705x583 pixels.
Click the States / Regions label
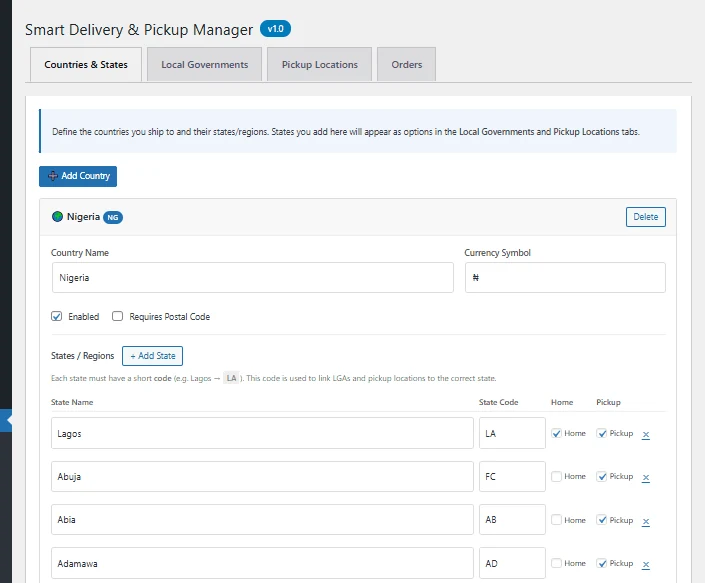83,356
